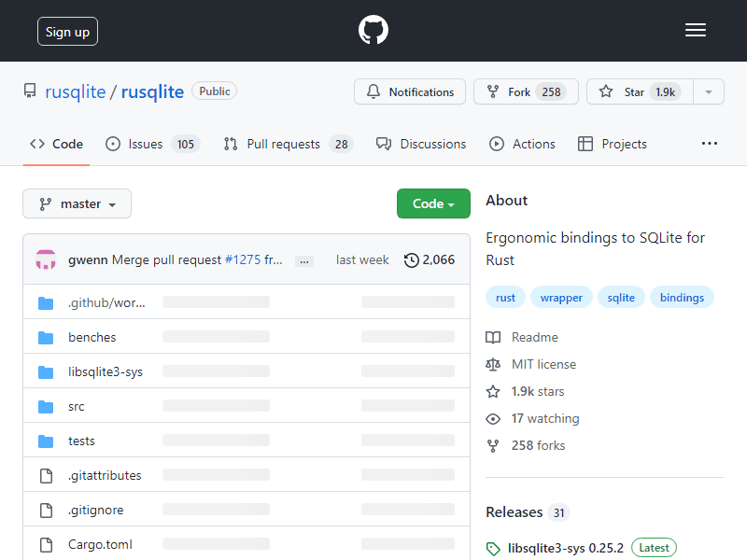
Task: Click the GitHub Octocat logo
Action: (x=373, y=30)
